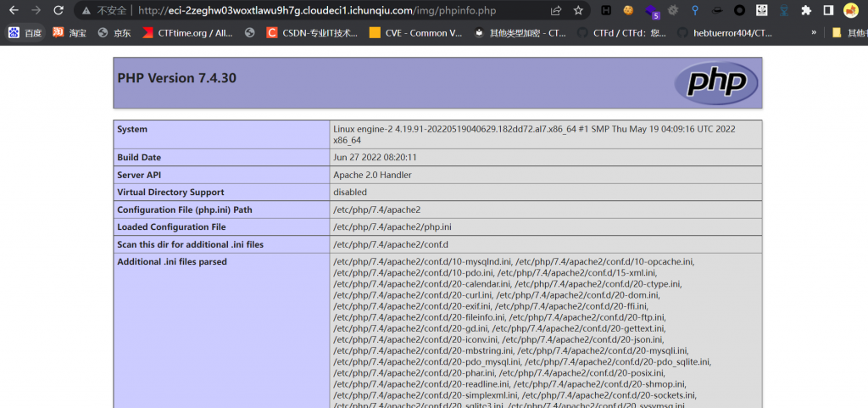Viewport: 868px width, 408px height.
Task: Open the Extensions puzzle-piece menu
Action: pyautogui.click(x=805, y=11)
